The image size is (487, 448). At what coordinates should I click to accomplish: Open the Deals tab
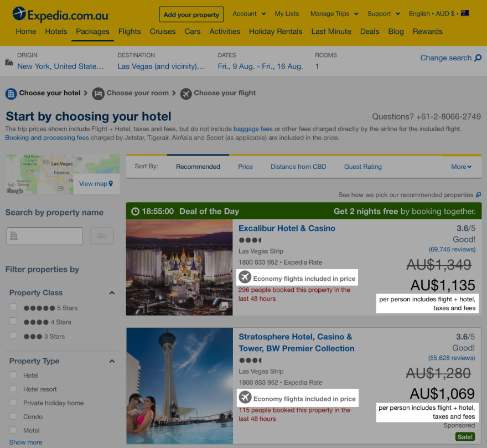click(370, 32)
